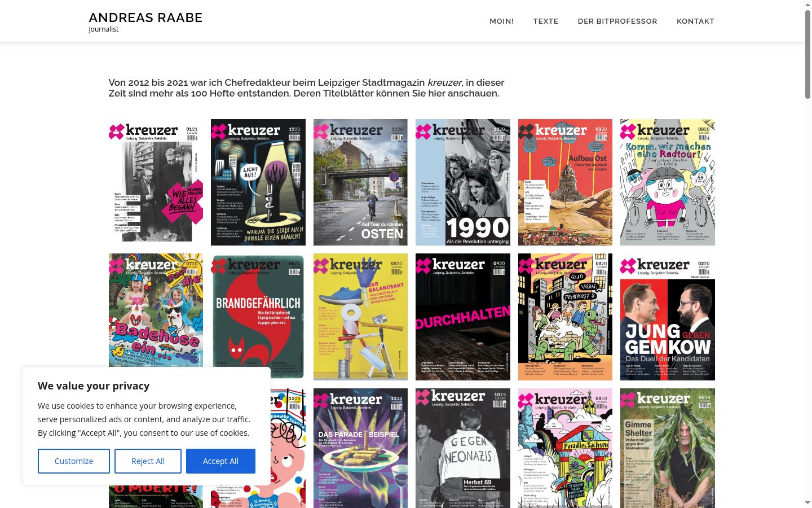View the 'Badehose ein' cover
The width and height of the screenshot is (812, 508).
coord(156,309)
